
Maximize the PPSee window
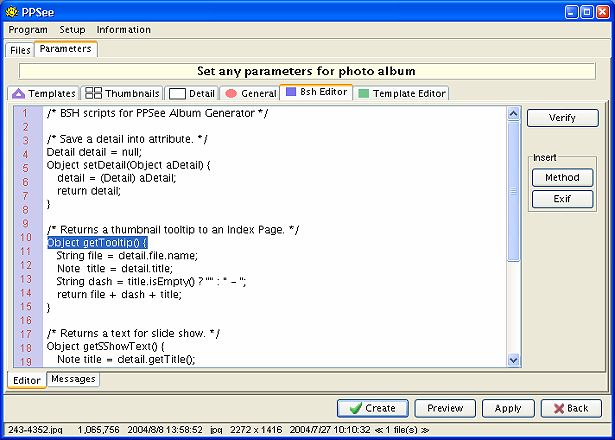tap(587, 12)
